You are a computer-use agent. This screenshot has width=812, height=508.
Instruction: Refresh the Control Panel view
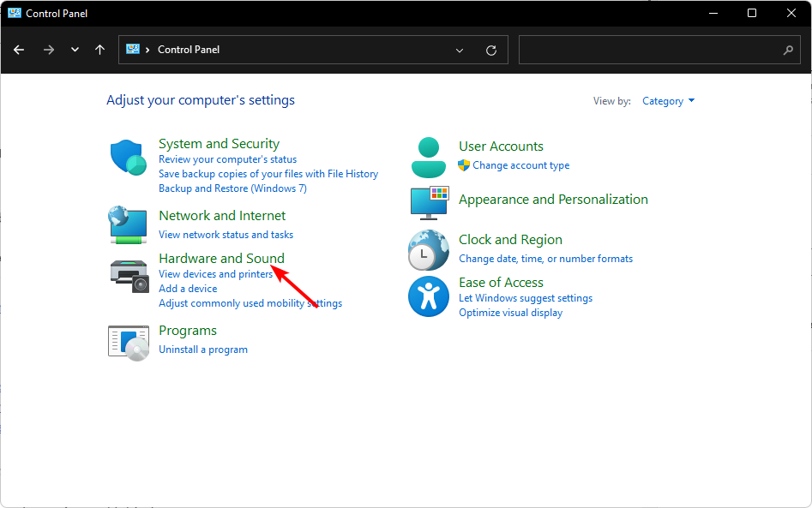(491, 51)
